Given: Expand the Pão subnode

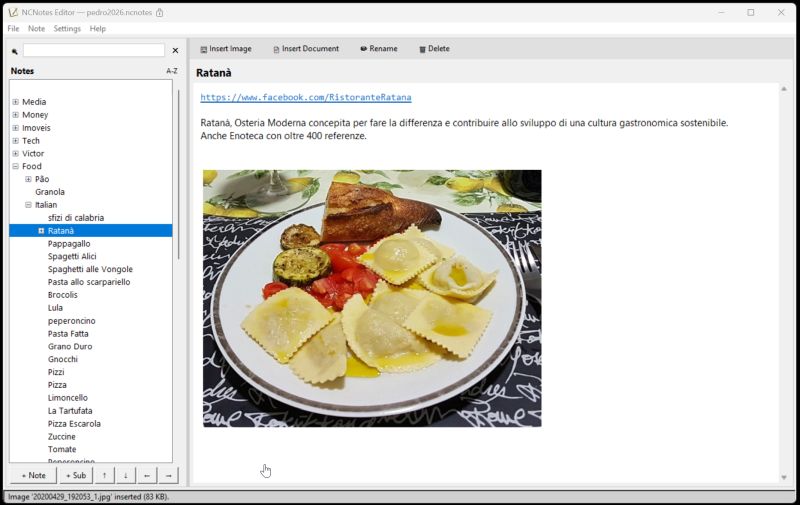Looking at the screenshot, I should click(x=29, y=179).
